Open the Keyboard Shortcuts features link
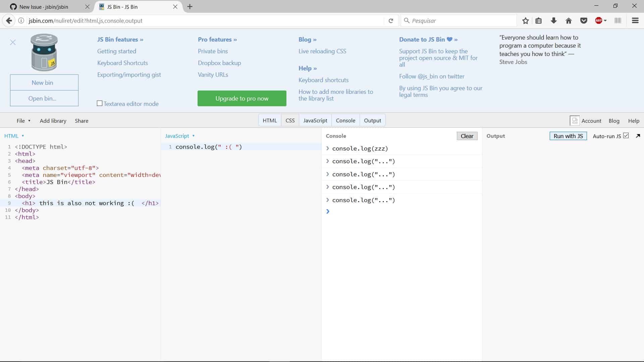Viewport: 644px width, 362px height. [x=122, y=63]
